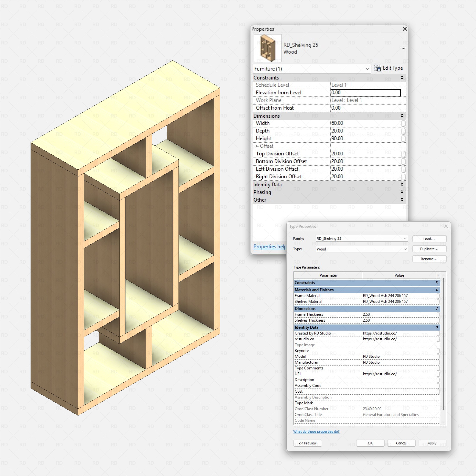Click the Type Parameters vertical scrollbar
The width and height of the screenshot is (476, 476).
(443, 344)
